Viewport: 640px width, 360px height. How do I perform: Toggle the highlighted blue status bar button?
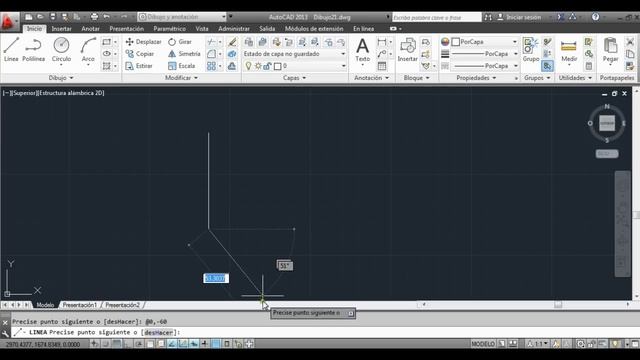pyautogui.click(x=216, y=344)
